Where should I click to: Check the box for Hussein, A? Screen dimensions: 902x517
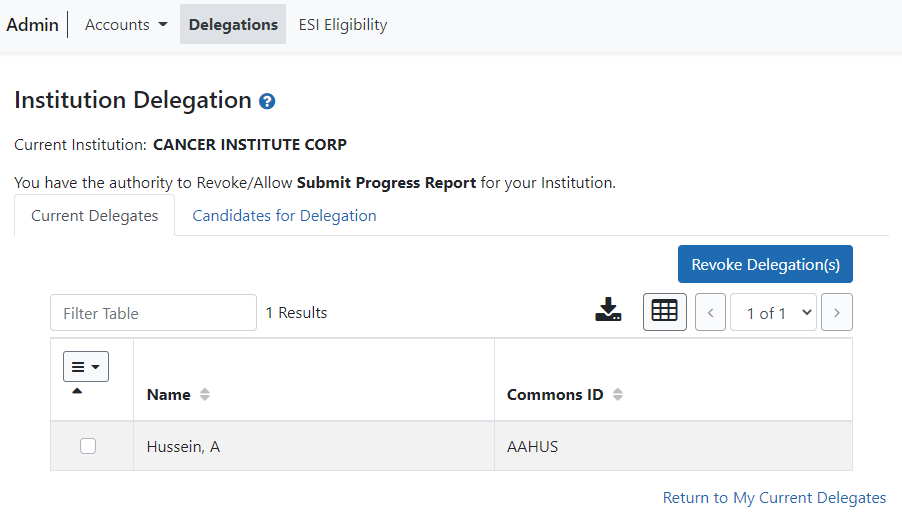(88, 446)
